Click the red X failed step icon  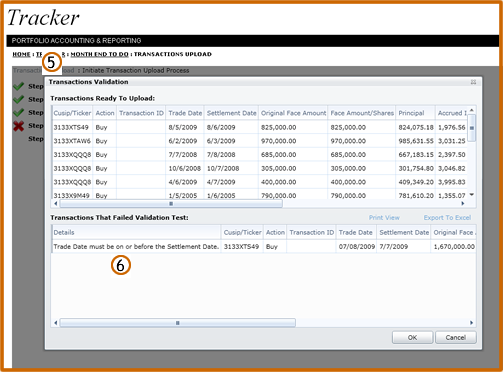point(19,126)
